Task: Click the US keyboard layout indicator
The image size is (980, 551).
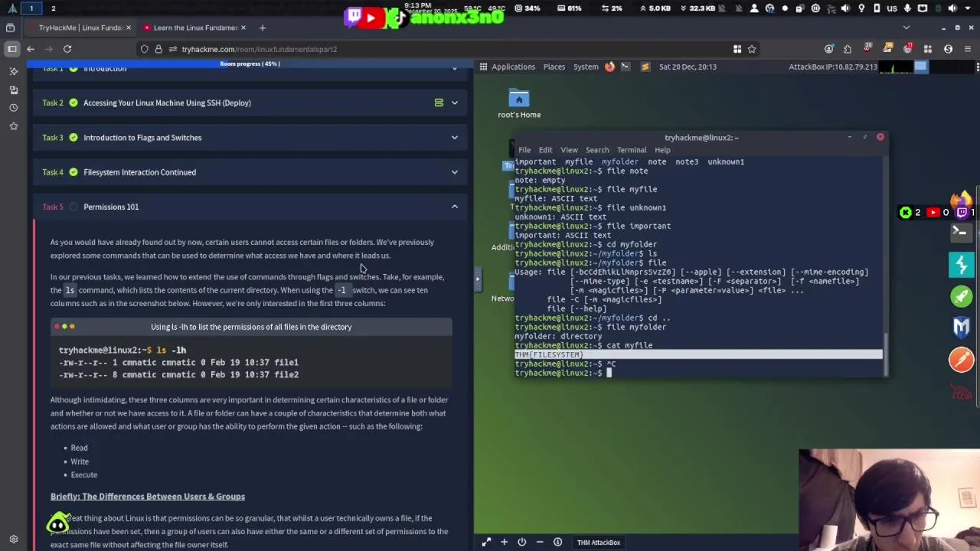Action: coord(892,8)
